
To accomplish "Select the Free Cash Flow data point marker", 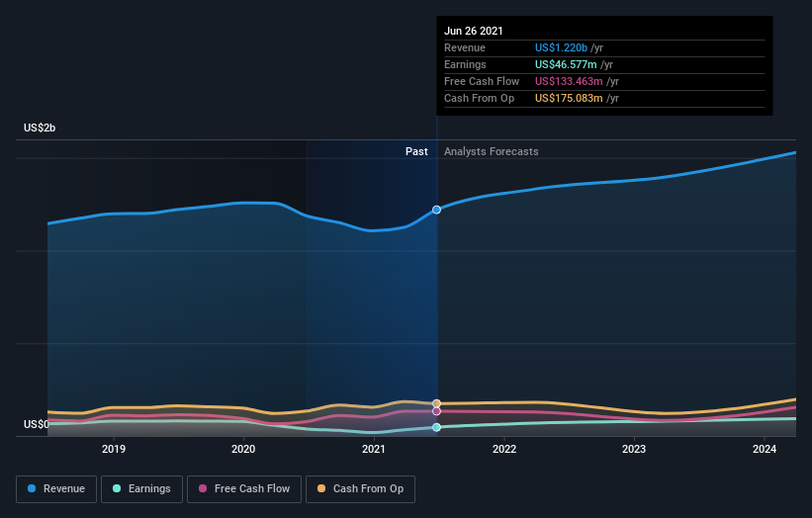I will tap(436, 411).
